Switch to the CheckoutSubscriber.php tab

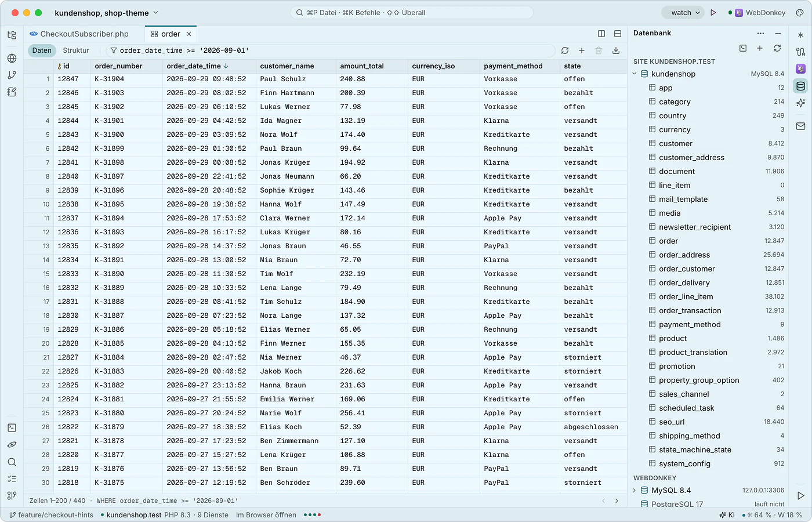[84, 34]
